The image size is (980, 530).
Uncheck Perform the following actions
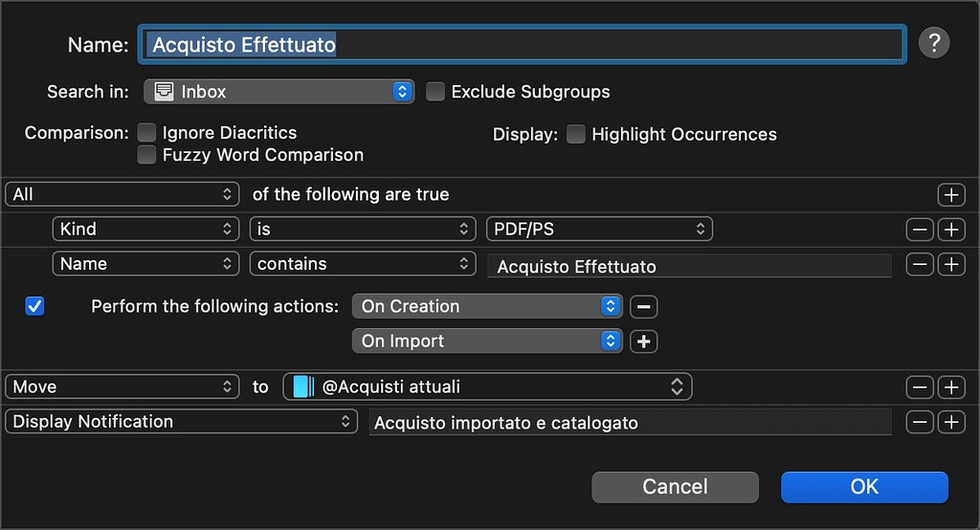pyautogui.click(x=35, y=307)
